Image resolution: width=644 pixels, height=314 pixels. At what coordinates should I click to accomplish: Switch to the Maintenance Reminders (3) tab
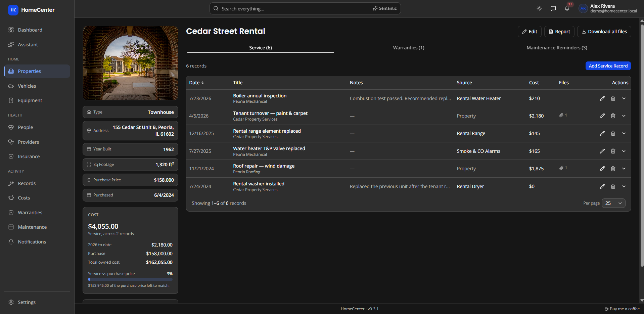(557, 48)
